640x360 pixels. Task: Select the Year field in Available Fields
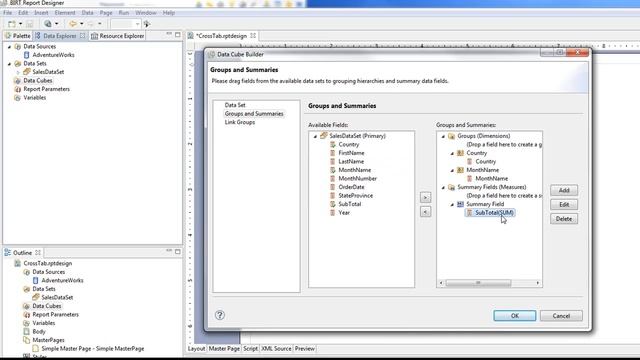[x=344, y=213]
